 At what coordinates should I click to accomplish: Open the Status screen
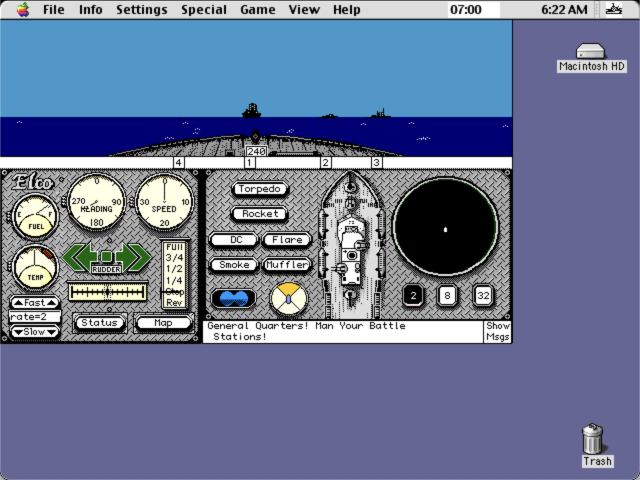coord(99,323)
